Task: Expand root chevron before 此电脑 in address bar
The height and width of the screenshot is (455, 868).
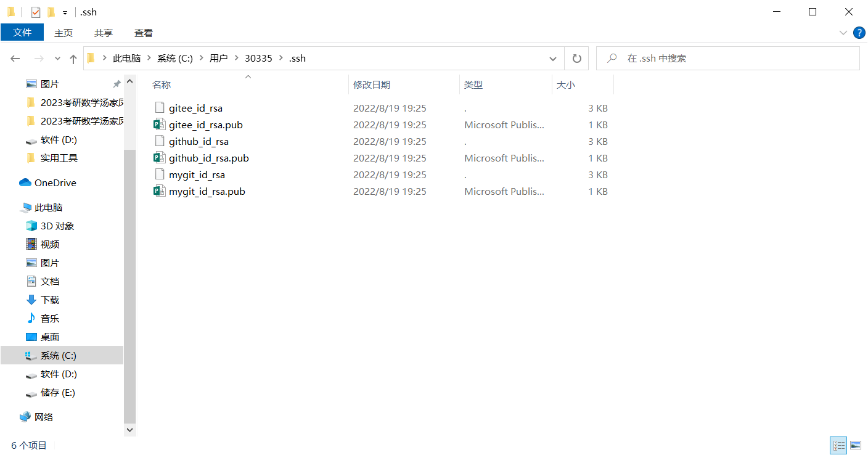Action: [105, 59]
